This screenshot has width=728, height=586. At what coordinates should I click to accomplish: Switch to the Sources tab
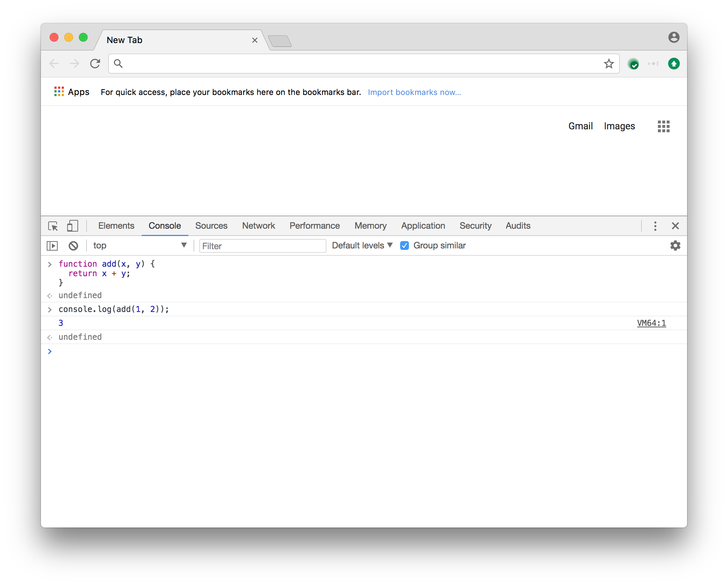pyautogui.click(x=211, y=226)
